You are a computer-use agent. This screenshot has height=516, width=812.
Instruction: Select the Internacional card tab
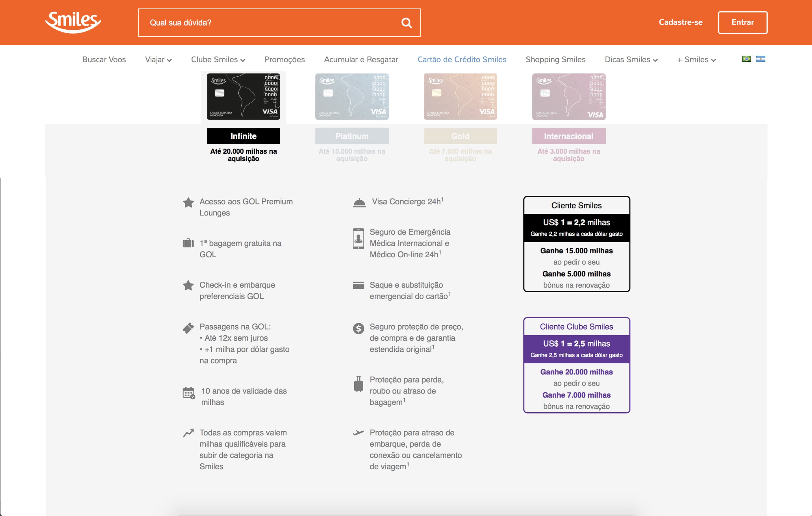[x=569, y=136]
